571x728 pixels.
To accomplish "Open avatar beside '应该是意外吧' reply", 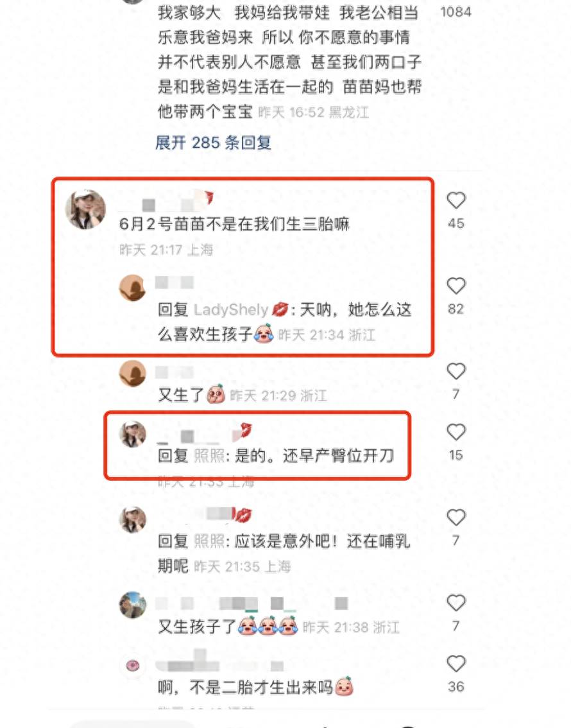I will 133,519.
